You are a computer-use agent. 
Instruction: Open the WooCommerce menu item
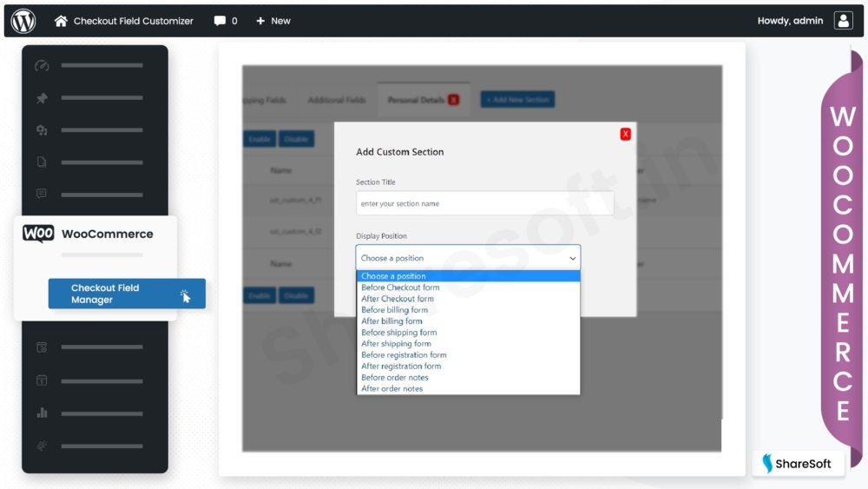[108, 234]
